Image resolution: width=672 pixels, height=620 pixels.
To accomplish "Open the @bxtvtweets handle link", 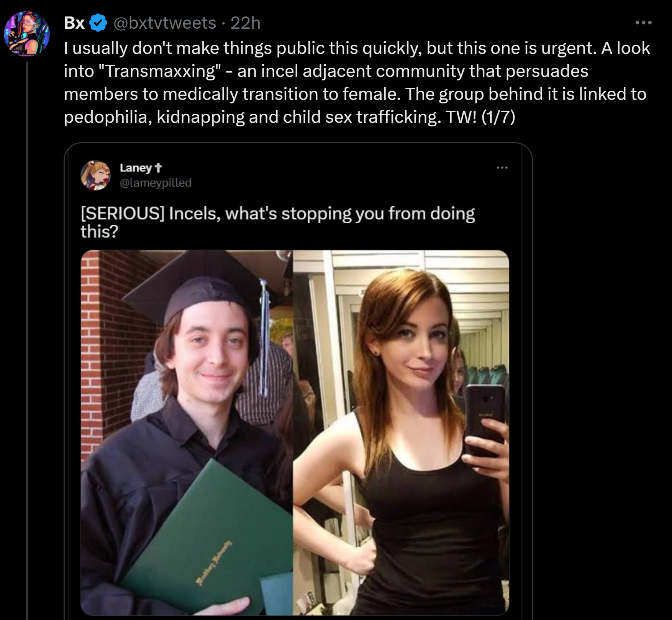I will tap(164, 23).
